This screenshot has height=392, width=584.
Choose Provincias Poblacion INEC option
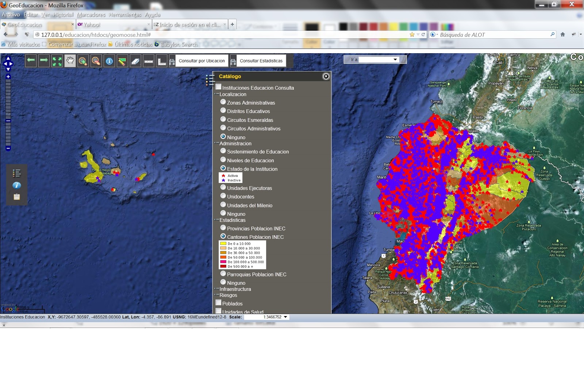click(x=223, y=228)
